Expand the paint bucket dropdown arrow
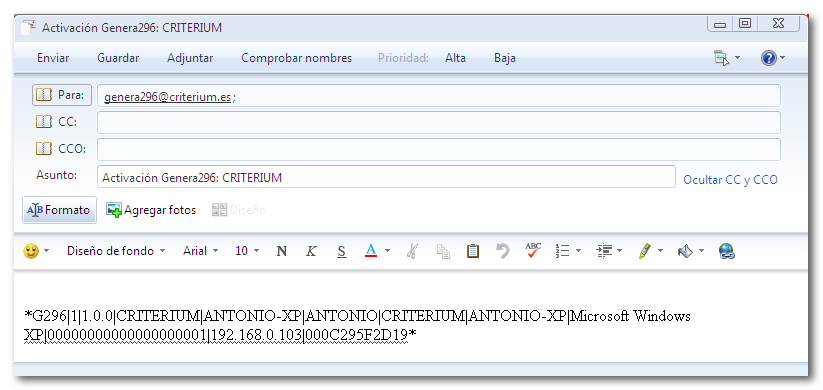 pyautogui.click(x=702, y=251)
